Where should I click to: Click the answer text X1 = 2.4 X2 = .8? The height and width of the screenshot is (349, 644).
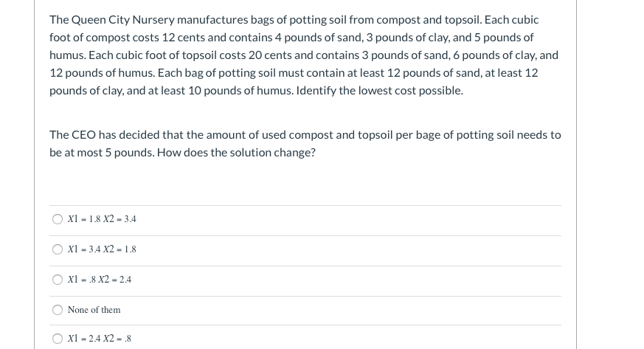[100, 339]
